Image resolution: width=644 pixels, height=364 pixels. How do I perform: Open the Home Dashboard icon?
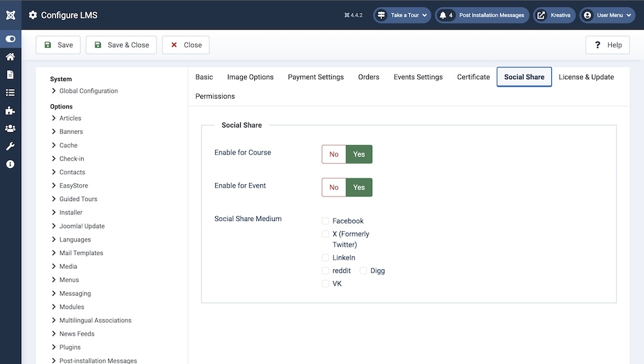click(x=10, y=57)
